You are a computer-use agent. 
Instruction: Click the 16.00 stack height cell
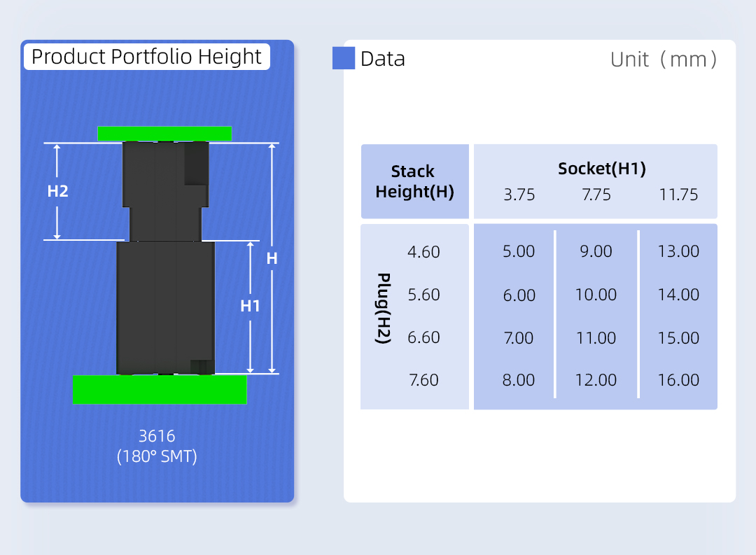coord(678,380)
